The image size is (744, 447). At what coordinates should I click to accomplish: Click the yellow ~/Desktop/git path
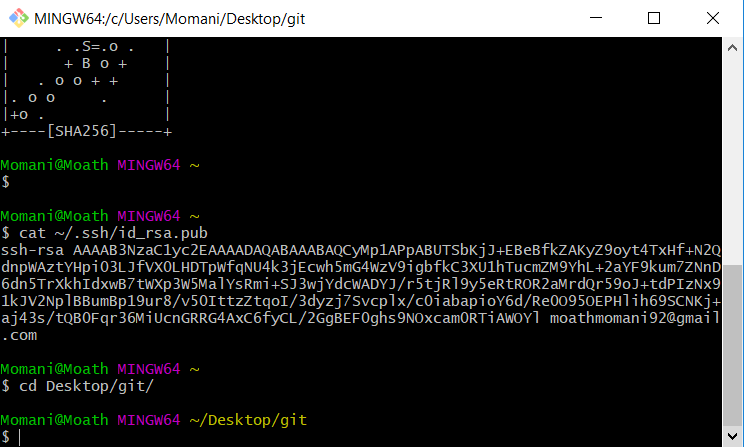click(248, 420)
